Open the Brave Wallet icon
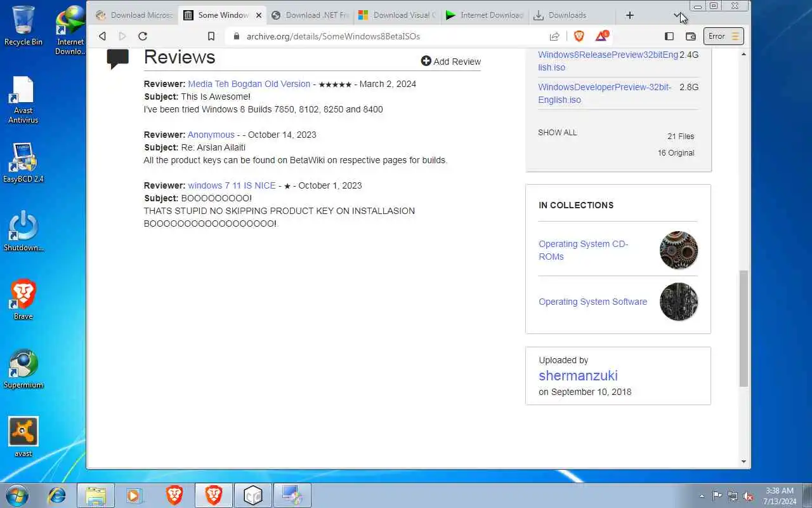 [x=691, y=36]
